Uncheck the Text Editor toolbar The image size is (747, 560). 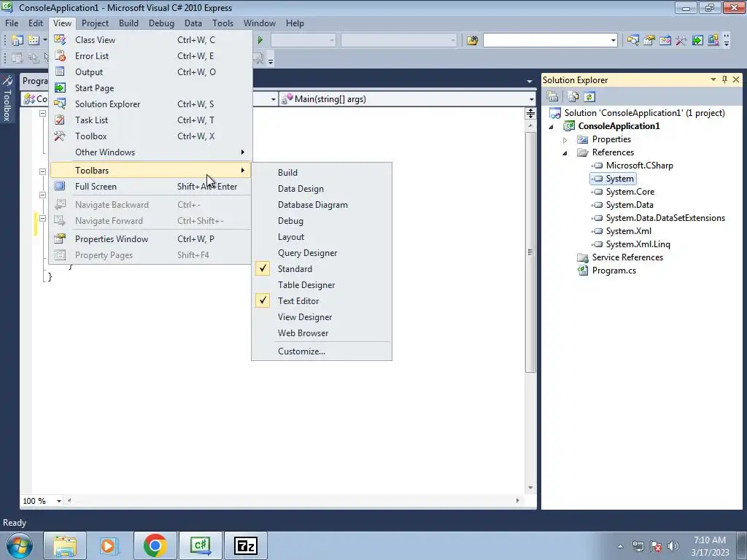click(322, 301)
